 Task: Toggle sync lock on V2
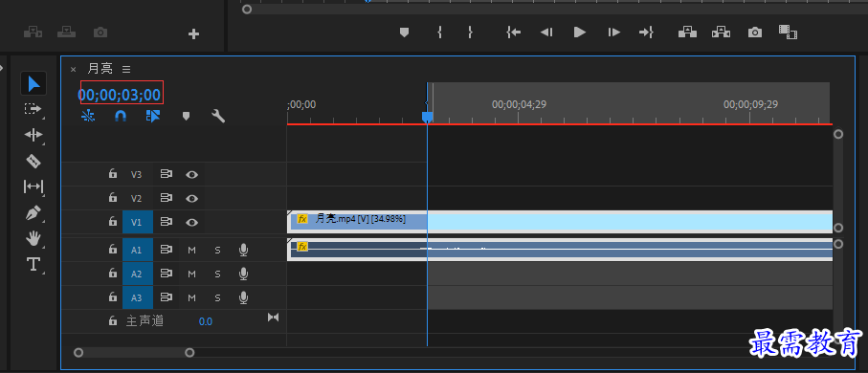click(x=167, y=198)
